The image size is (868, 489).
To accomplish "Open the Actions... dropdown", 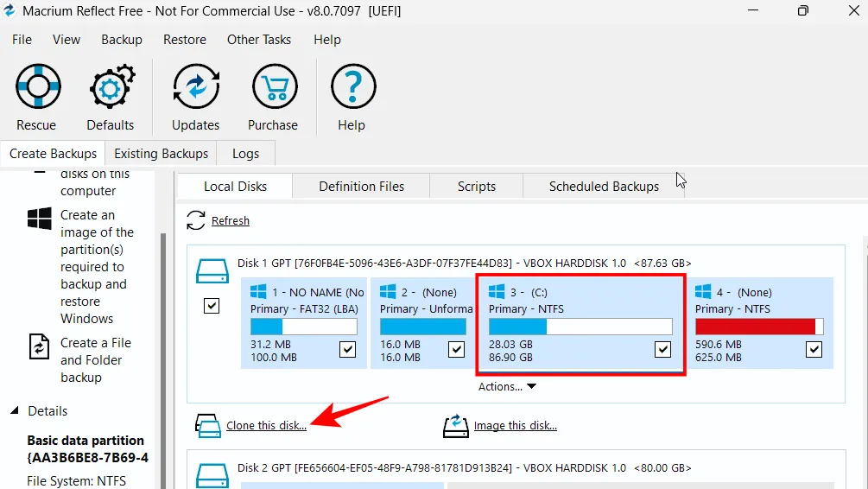I will (x=507, y=386).
